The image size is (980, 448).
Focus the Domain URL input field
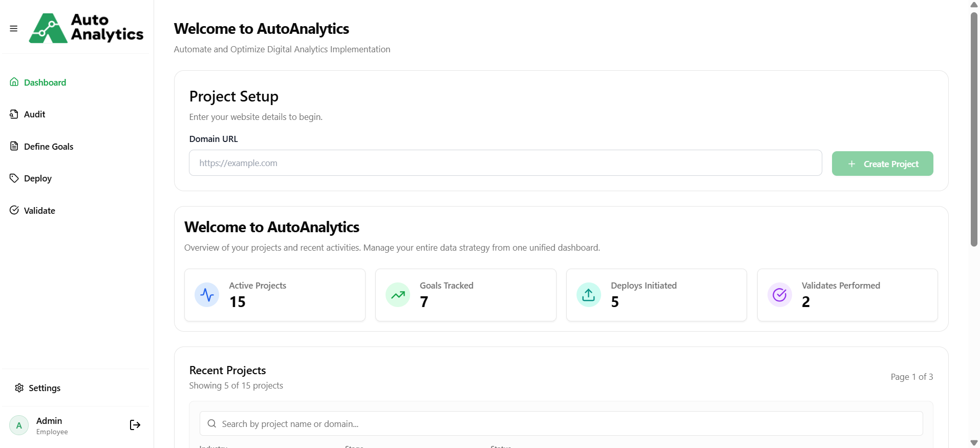[x=505, y=163]
